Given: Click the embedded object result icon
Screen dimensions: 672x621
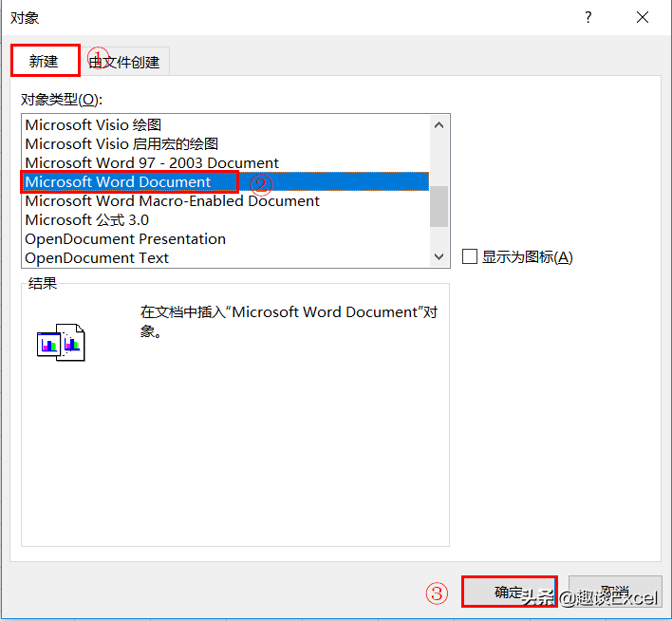Looking at the screenshot, I should tap(61, 343).
